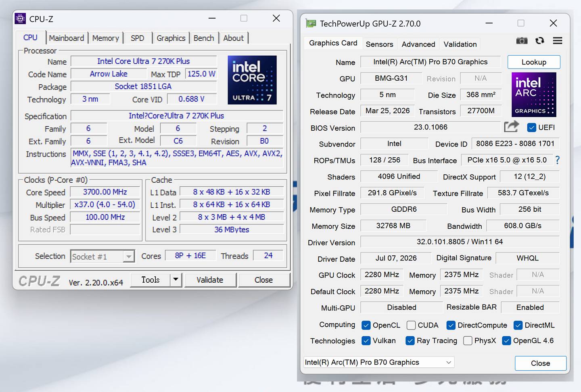Screen dimensions: 581x392
Task: Toggle the CUDA checkbox
Action: pyautogui.click(x=411, y=325)
